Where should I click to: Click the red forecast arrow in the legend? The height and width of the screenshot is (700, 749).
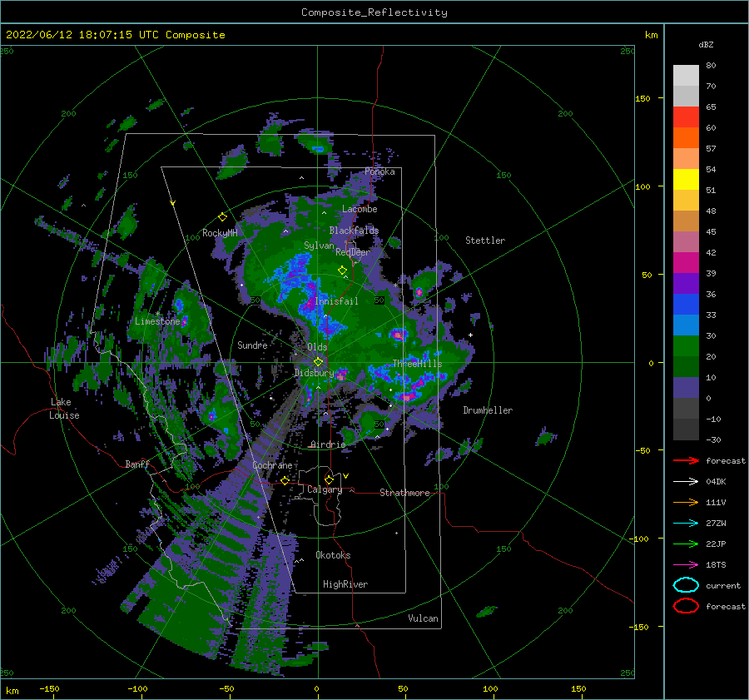(686, 460)
